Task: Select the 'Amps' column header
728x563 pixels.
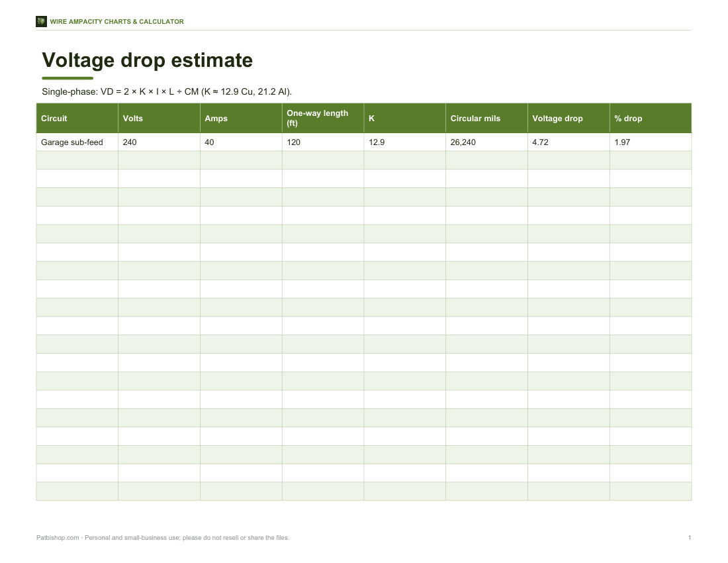Action: click(x=241, y=119)
